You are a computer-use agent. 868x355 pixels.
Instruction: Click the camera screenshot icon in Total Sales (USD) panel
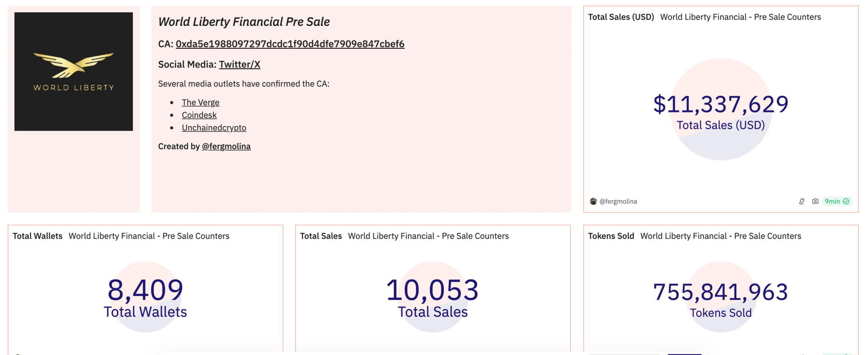815,201
